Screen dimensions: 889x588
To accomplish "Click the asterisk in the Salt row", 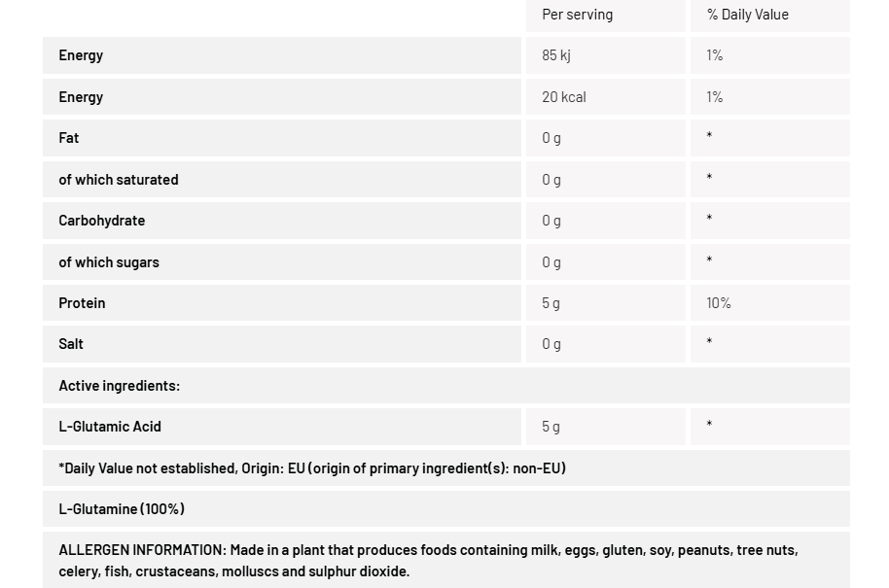I will (709, 341).
